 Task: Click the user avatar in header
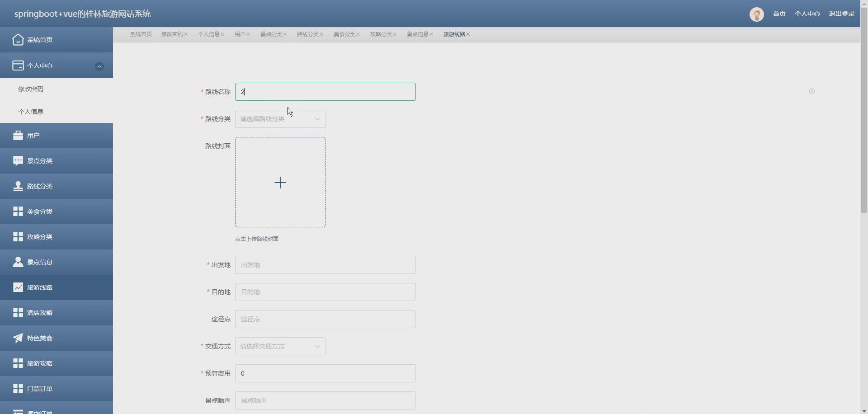pos(757,14)
